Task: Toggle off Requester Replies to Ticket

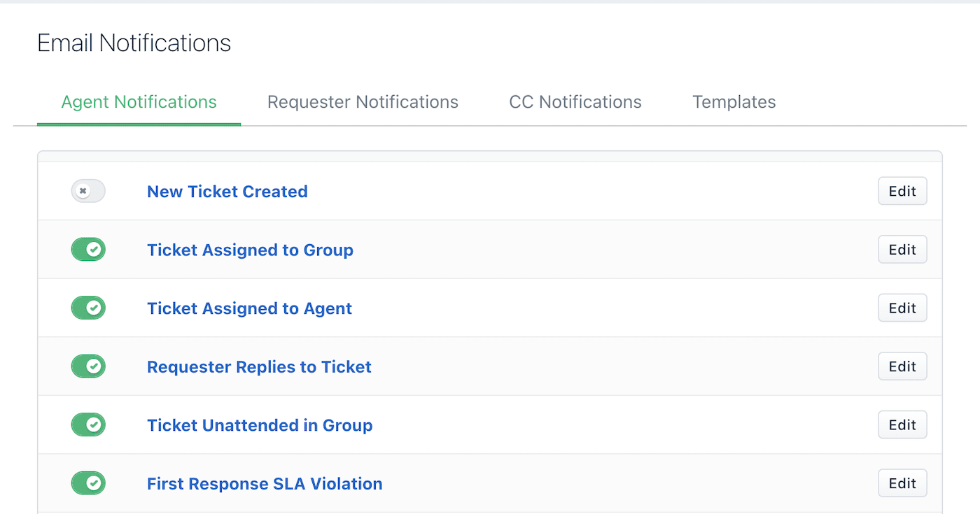Action: click(88, 366)
